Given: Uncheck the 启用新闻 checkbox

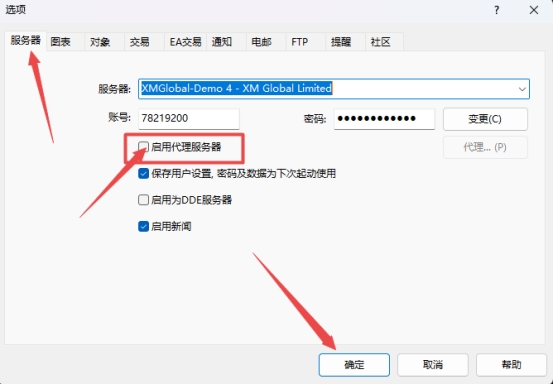Looking at the screenshot, I should click(143, 226).
